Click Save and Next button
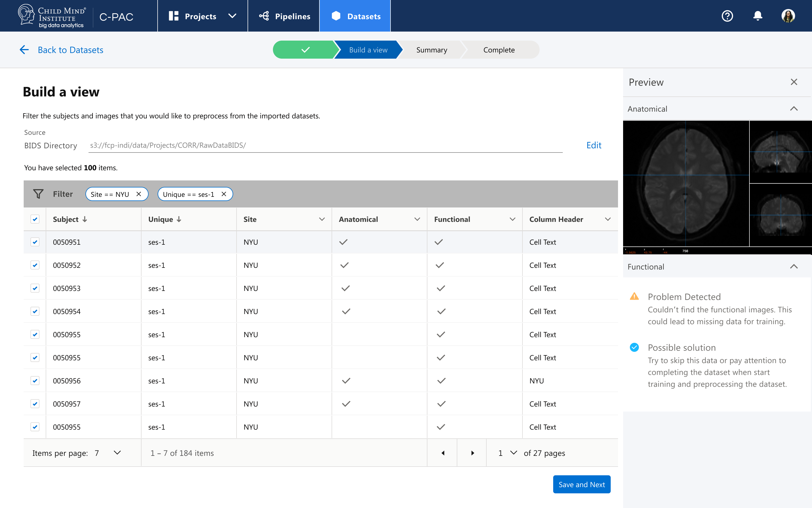 point(582,484)
